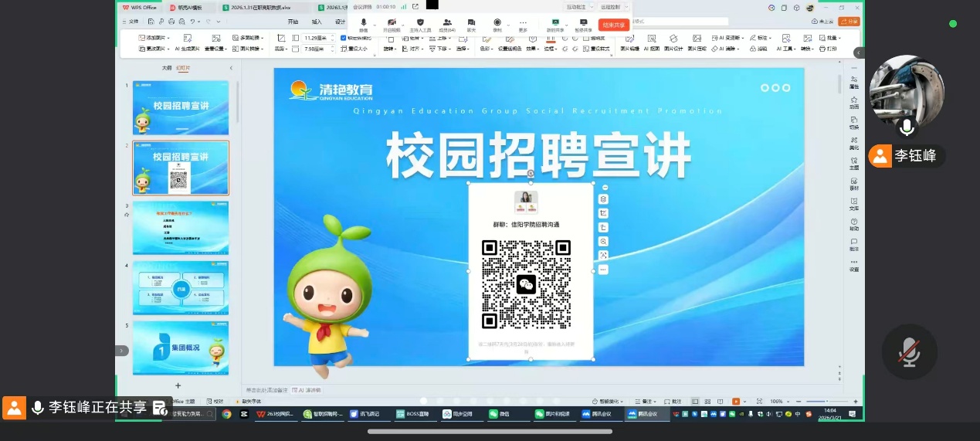Open the 属性 properties panel in right sidebar
The width and height of the screenshot is (980, 441).
pos(854,82)
